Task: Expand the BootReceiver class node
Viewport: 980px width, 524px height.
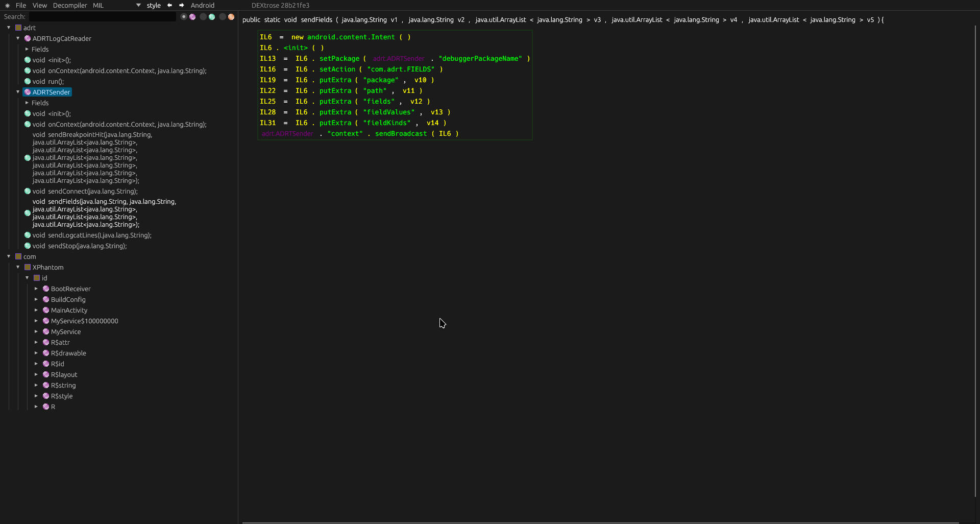Action: (x=36, y=289)
